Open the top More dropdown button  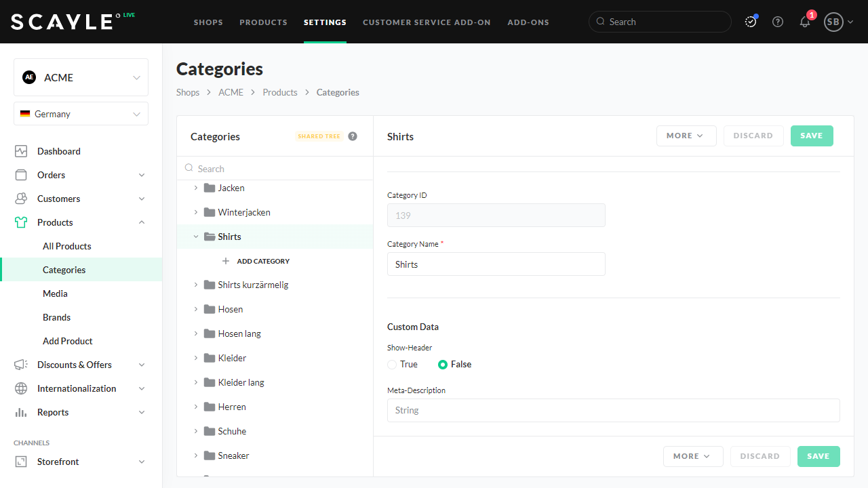tap(686, 136)
